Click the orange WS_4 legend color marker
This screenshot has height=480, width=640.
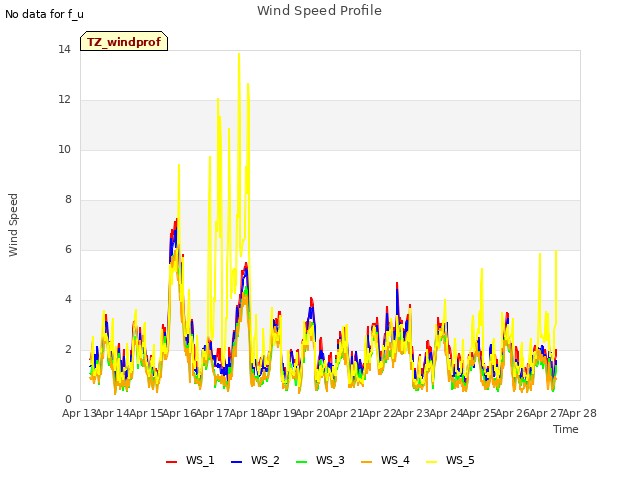tap(367, 462)
